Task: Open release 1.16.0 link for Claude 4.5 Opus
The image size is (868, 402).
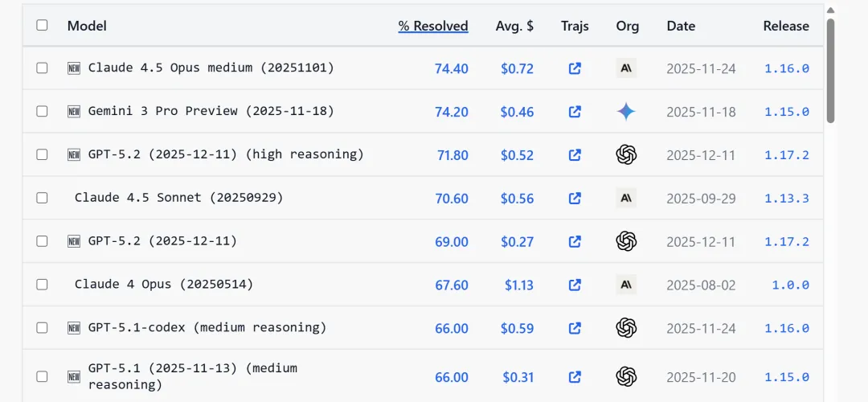Action: coord(786,68)
